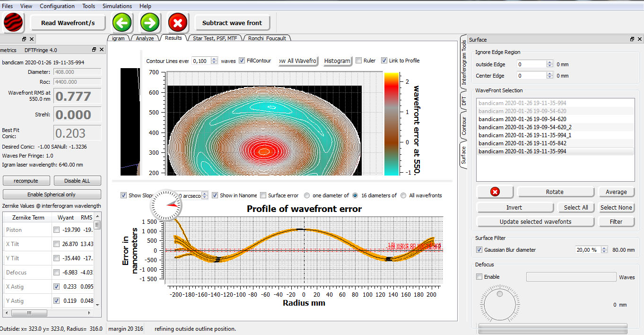
Task: Click the slope compass dial icon
Action: click(165, 205)
